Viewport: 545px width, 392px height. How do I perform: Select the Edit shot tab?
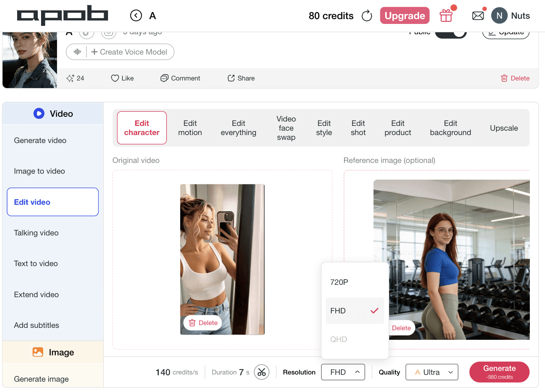click(x=358, y=128)
